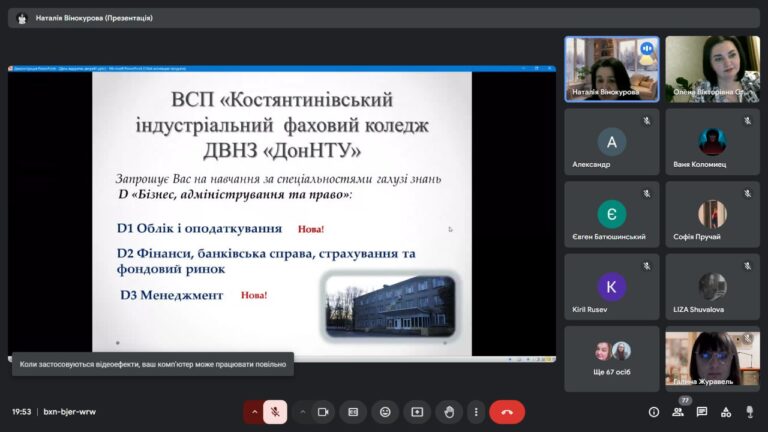Click the presenter name 'Наталія Вінокурова (Презентація)'
Viewport: 768px width, 432px height.
tap(94, 18)
